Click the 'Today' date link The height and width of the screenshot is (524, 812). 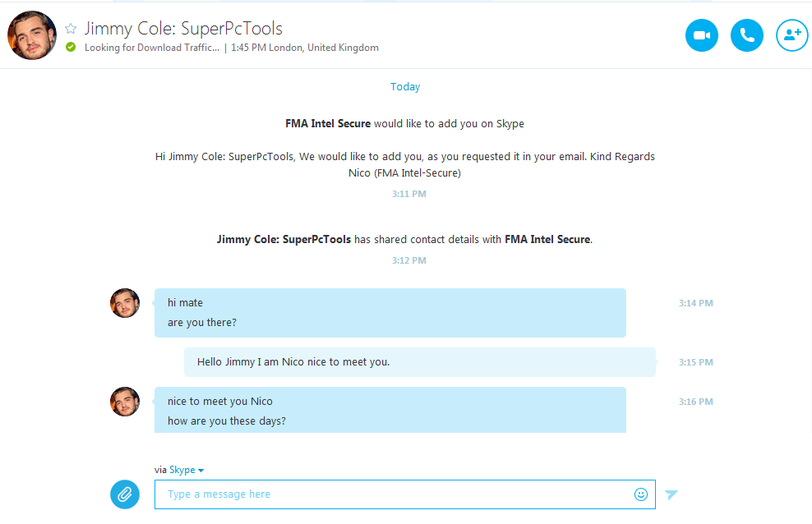pyautogui.click(x=405, y=87)
